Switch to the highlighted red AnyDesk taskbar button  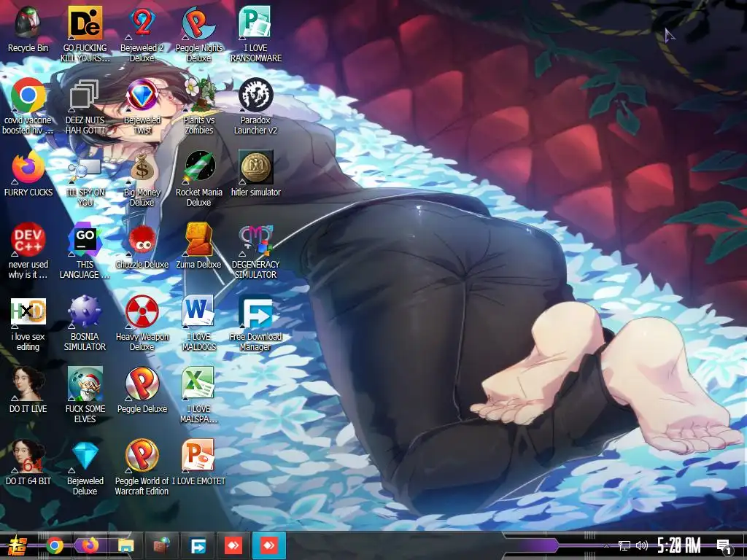(269, 545)
